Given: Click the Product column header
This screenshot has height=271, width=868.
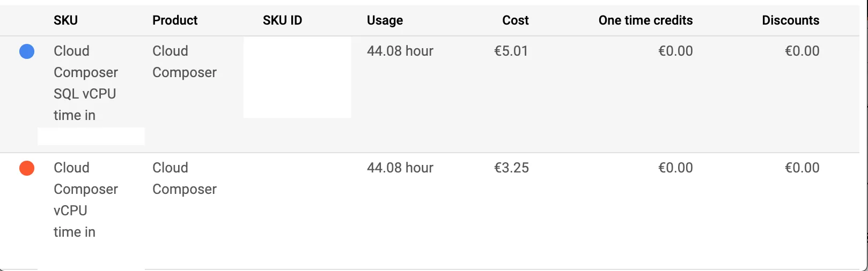Looking at the screenshot, I should (x=175, y=20).
